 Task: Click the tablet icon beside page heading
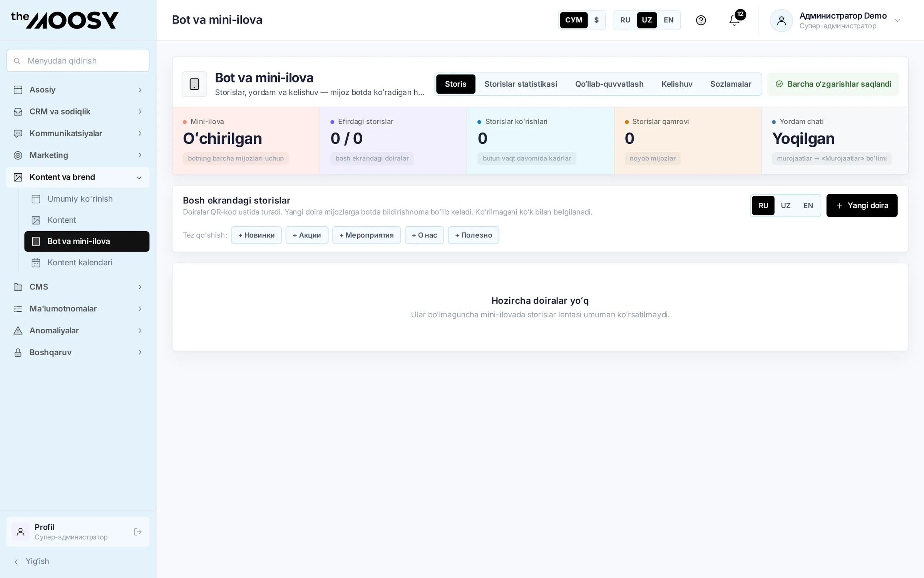pyautogui.click(x=194, y=84)
